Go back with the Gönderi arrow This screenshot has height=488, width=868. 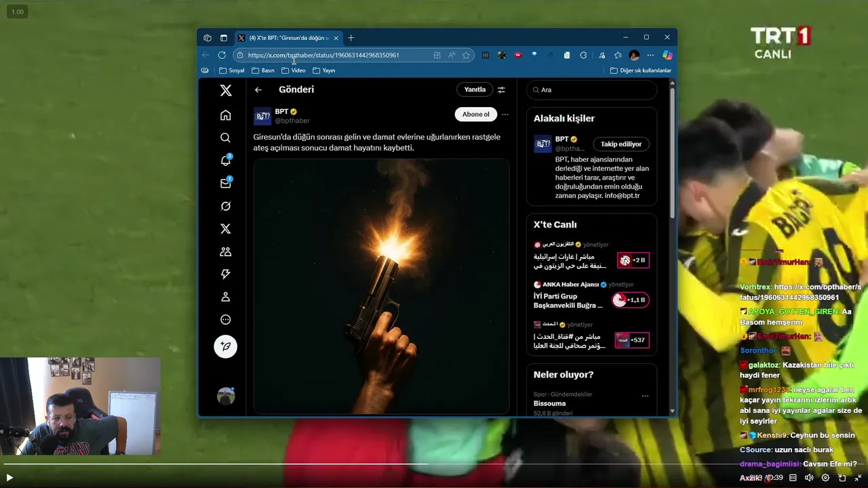258,89
